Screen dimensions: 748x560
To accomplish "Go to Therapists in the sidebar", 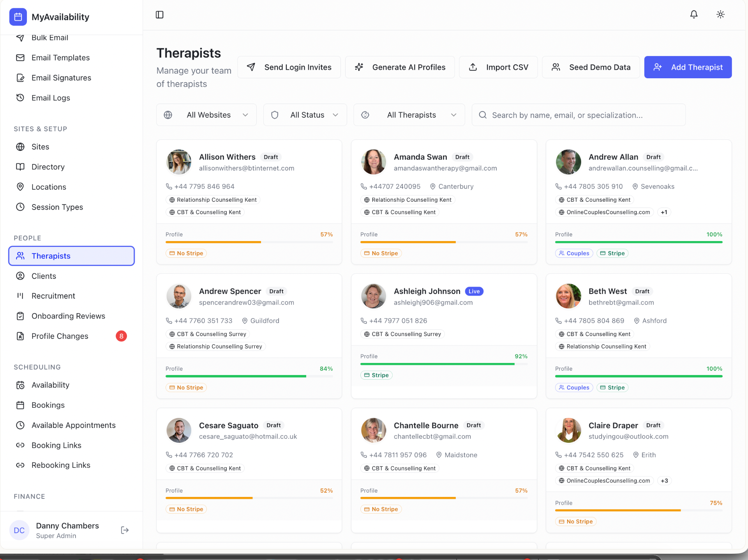I will (72, 256).
